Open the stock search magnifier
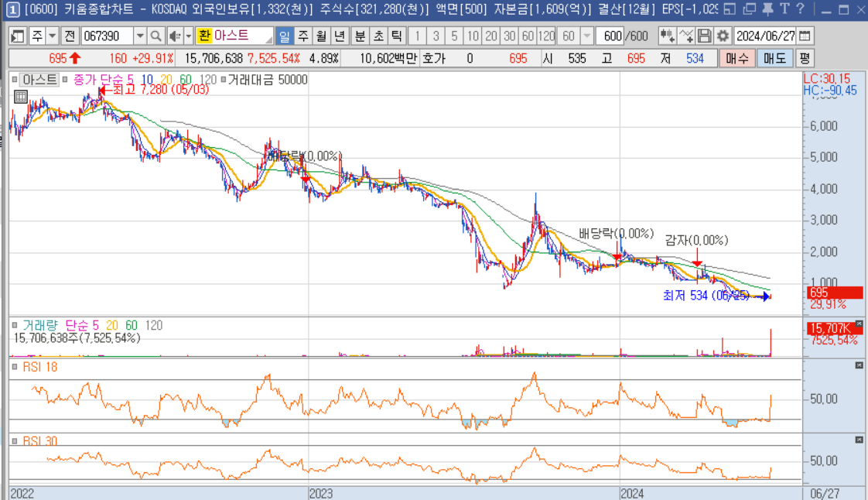Screen dimensions: 868x500 point(156,36)
